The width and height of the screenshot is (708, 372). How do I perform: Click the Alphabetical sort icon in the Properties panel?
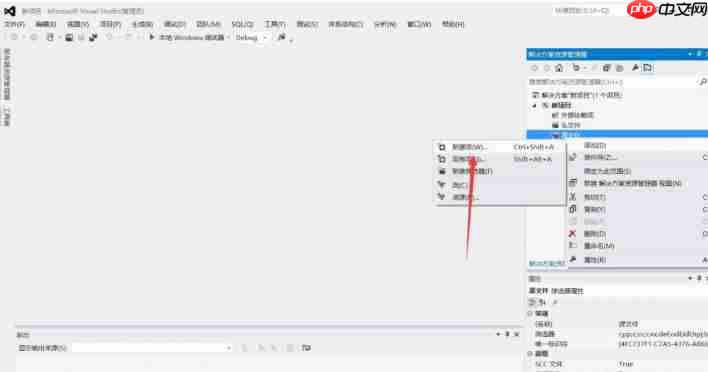tap(542, 302)
